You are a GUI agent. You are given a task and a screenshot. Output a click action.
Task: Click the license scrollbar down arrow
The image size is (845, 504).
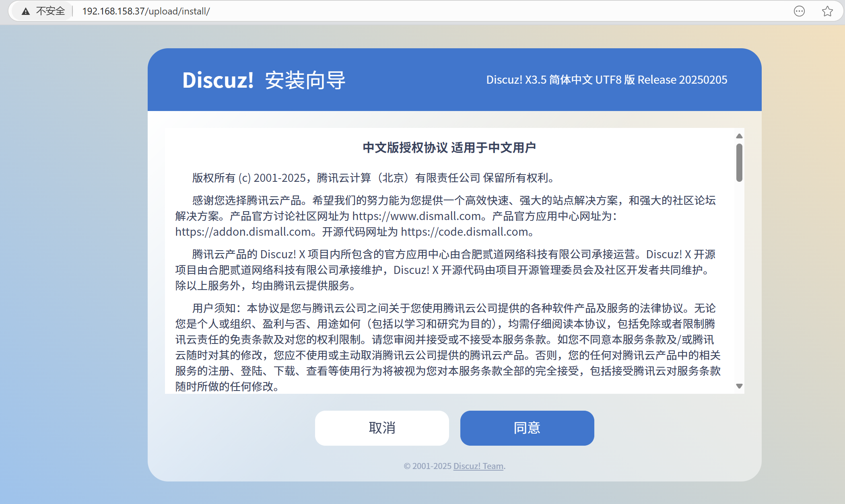[x=739, y=386]
